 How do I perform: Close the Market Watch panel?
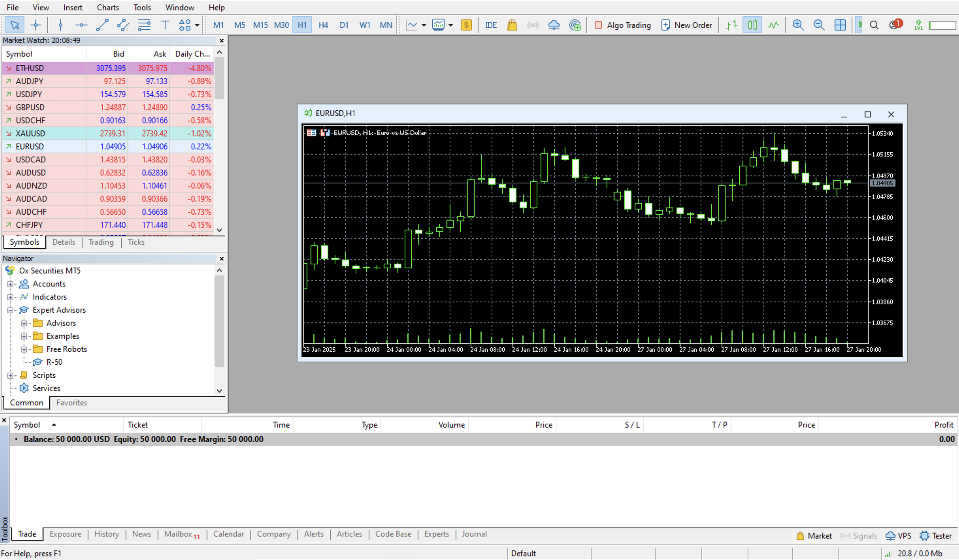click(222, 40)
